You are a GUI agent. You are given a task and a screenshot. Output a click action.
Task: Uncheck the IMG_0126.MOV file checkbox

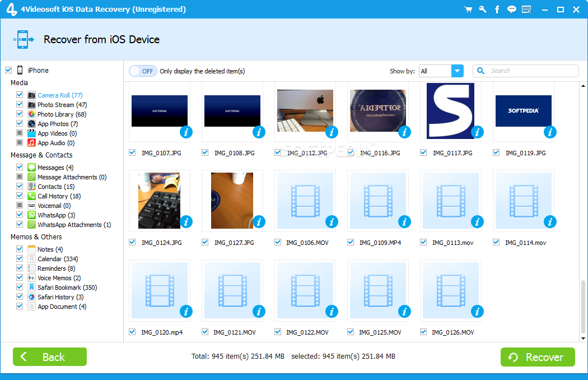(x=423, y=332)
